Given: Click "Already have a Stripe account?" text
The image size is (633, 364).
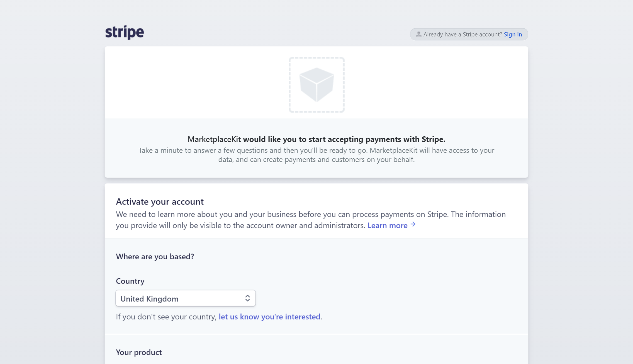Looking at the screenshot, I should point(462,34).
